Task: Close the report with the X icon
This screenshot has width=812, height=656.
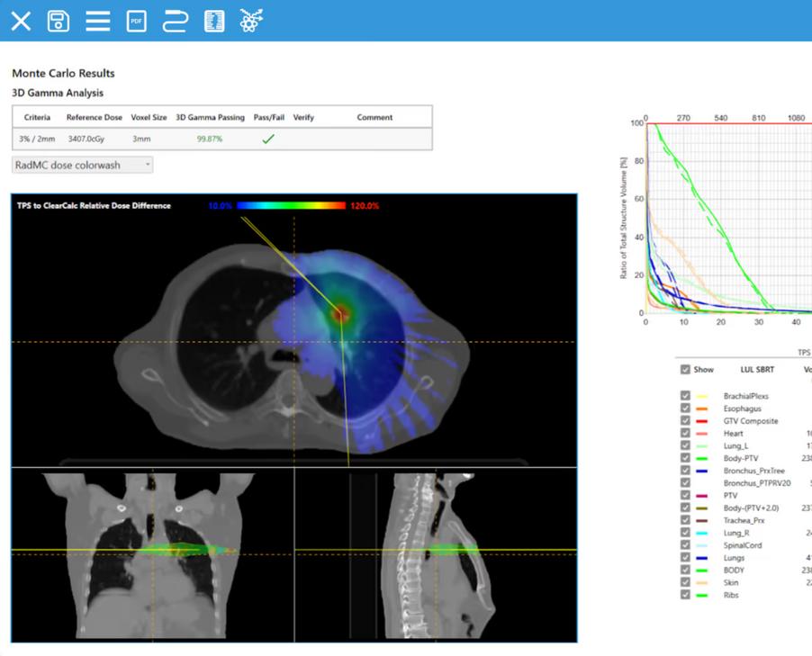Action: (22, 22)
